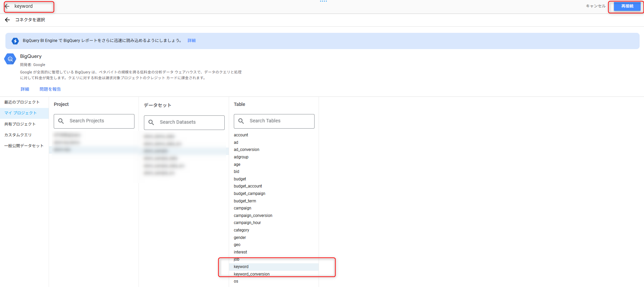The width and height of the screenshot is (644, 287).
Task: Focus the Search Datasets input field
Action: click(x=189, y=123)
